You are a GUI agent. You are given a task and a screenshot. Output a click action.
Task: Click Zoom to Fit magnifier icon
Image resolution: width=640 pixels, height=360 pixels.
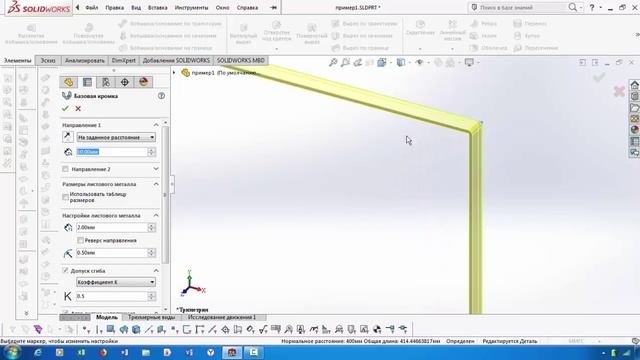click(x=333, y=62)
